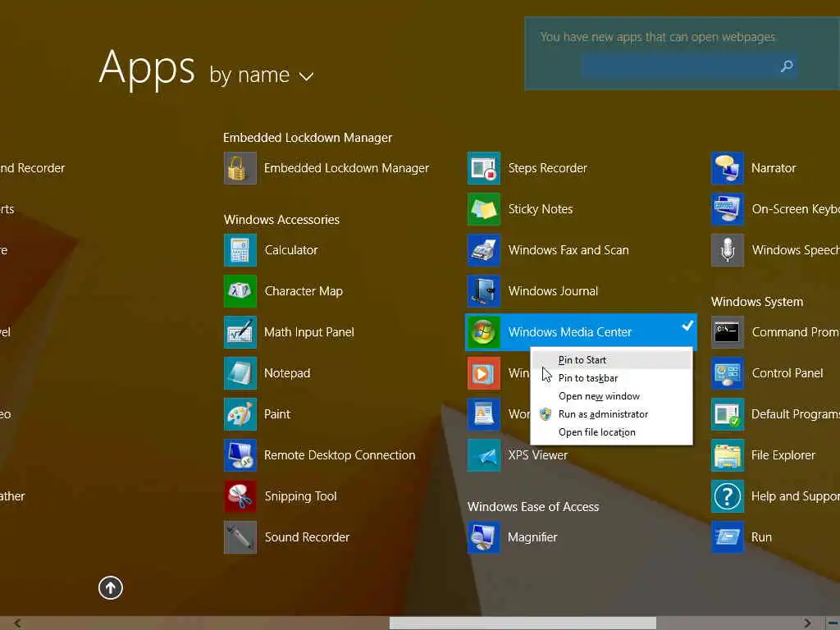This screenshot has width=840, height=630.
Task: Open Remote Desktop Connection icon
Action: pyautogui.click(x=240, y=455)
